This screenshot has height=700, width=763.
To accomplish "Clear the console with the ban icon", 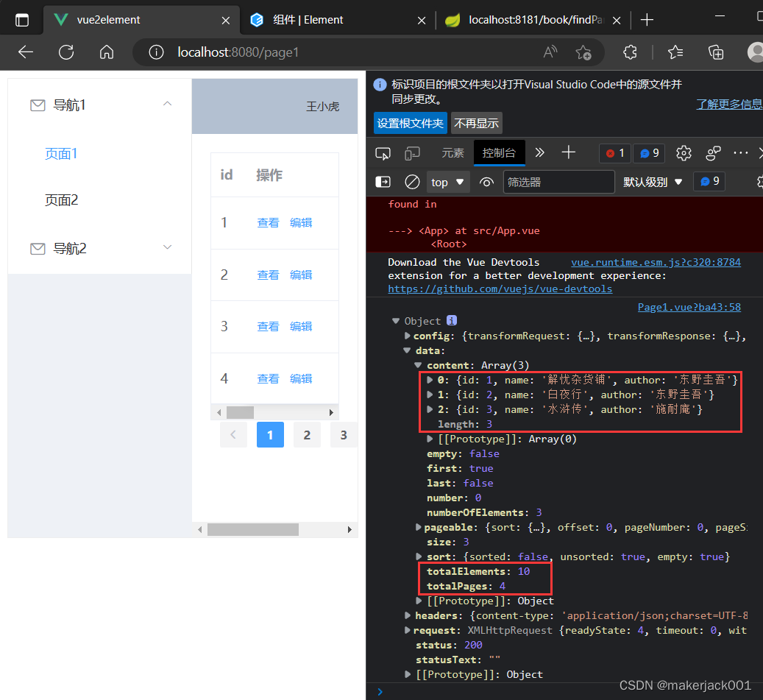I will tap(413, 182).
